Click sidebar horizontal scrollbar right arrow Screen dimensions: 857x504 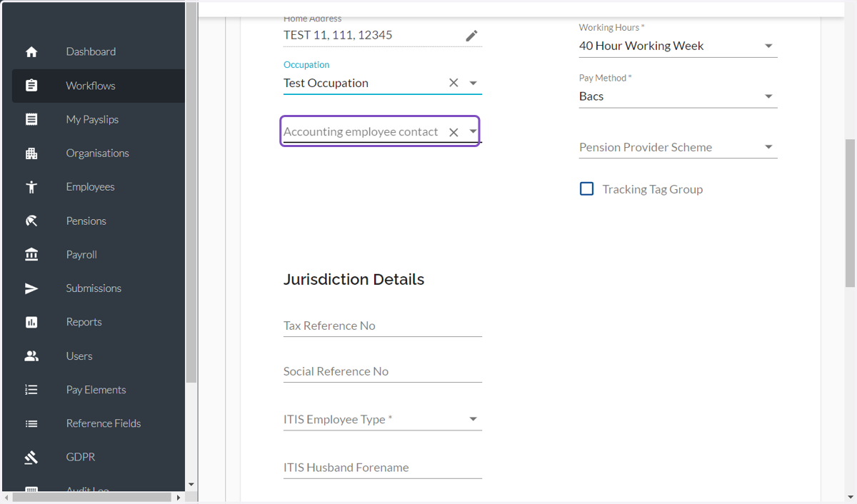pos(179,497)
